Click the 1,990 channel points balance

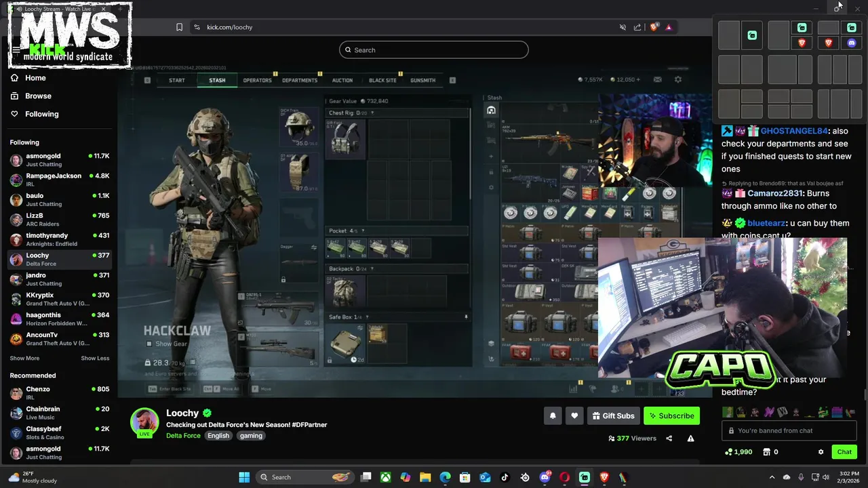[738, 452]
